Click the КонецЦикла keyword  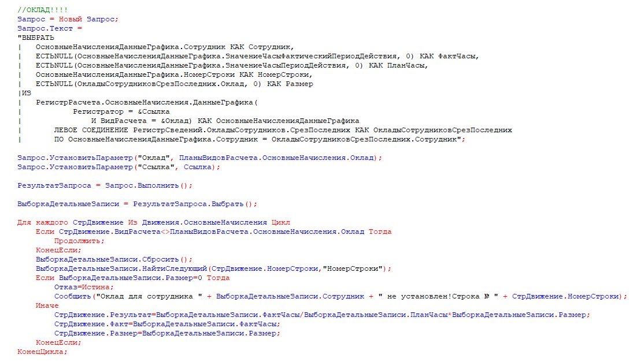42,352
